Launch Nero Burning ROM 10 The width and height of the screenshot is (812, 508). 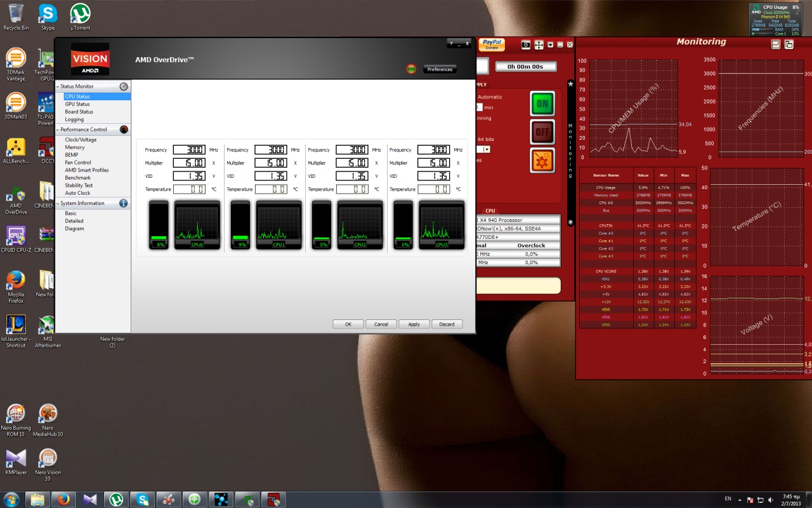pos(16,420)
